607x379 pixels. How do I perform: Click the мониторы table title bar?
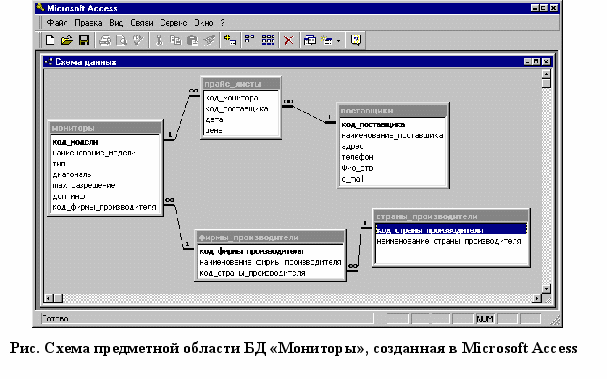point(105,128)
